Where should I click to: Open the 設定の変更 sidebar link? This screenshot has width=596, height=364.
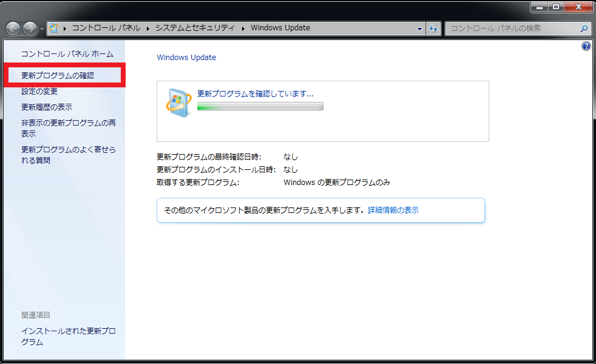tap(39, 92)
